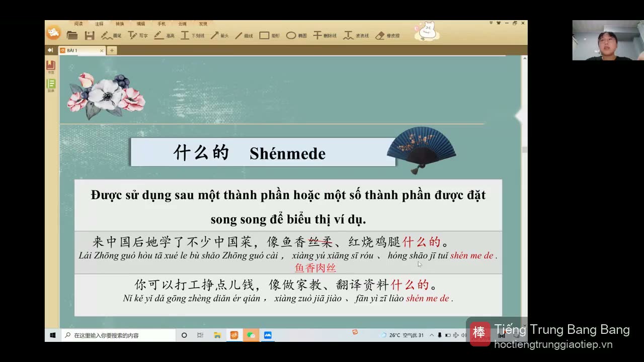Screen dimensions: 644x362
Task: Open the 手机 menu
Action: click(162, 24)
